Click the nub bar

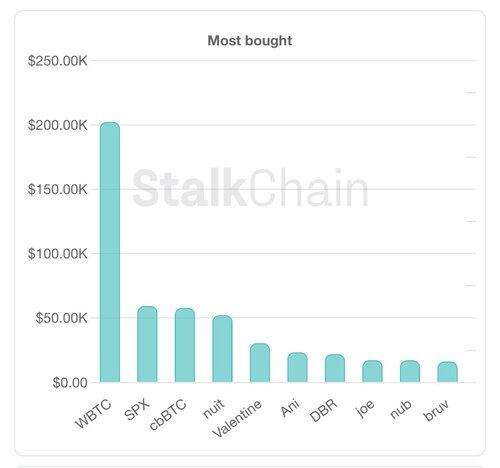pyautogui.click(x=410, y=371)
